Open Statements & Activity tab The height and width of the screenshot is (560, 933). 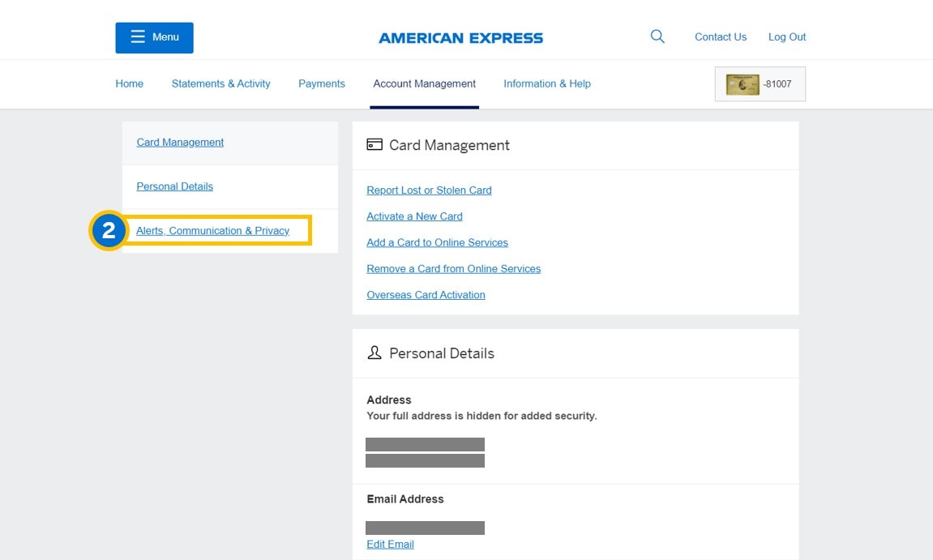220,83
